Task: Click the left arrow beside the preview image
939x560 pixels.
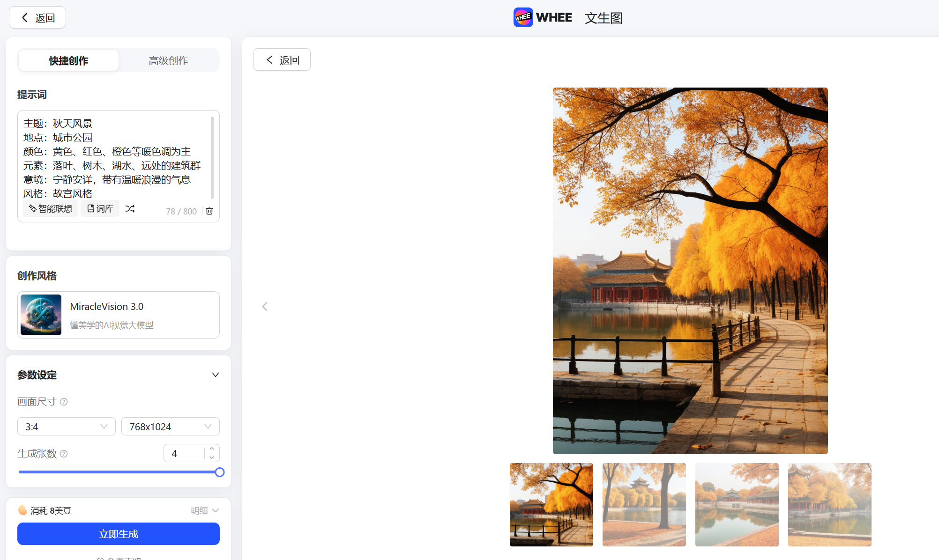Action: [265, 306]
